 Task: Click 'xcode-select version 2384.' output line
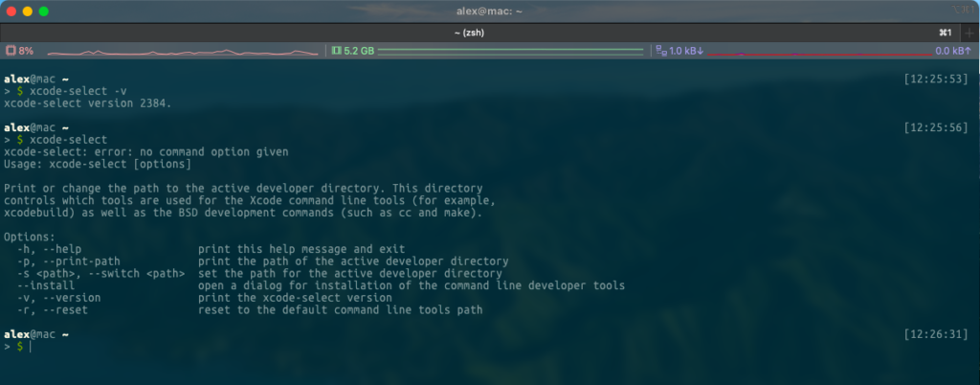[x=87, y=103]
